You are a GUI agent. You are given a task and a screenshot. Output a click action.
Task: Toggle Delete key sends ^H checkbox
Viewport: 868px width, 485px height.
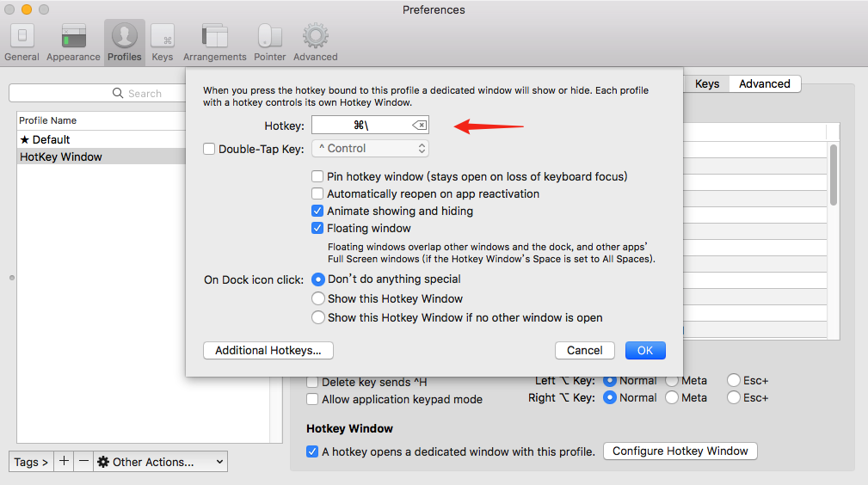point(312,382)
